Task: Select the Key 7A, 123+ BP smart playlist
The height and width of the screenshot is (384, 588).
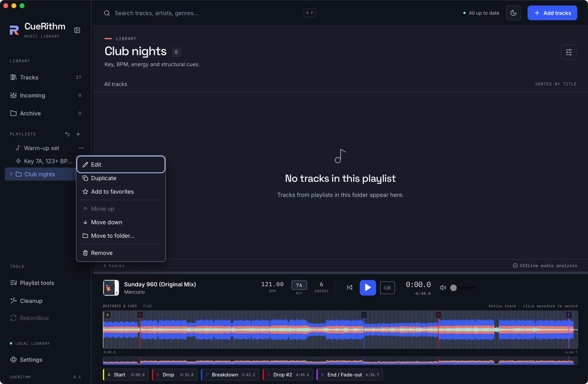Action: click(44, 161)
